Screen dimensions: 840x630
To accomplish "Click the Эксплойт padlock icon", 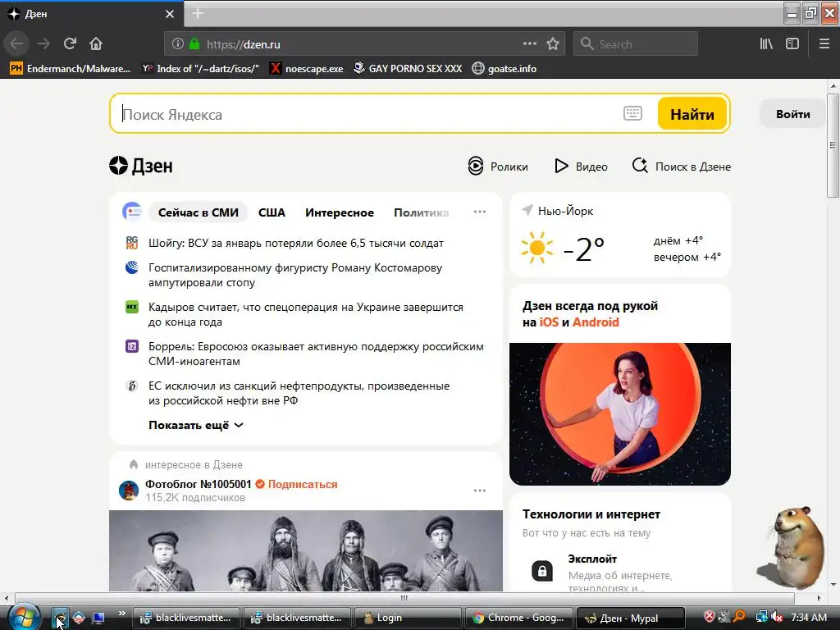I will coord(542,571).
